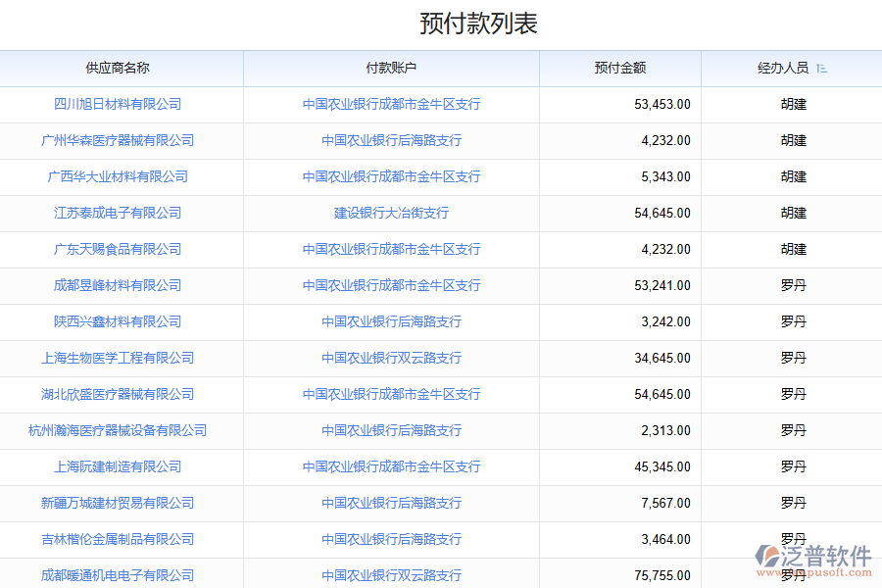Open 成都昱峰材料有限公司 supplier details
Image resolution: width=882 pixels, height=588 pixels.
click(x=118, y=285)
